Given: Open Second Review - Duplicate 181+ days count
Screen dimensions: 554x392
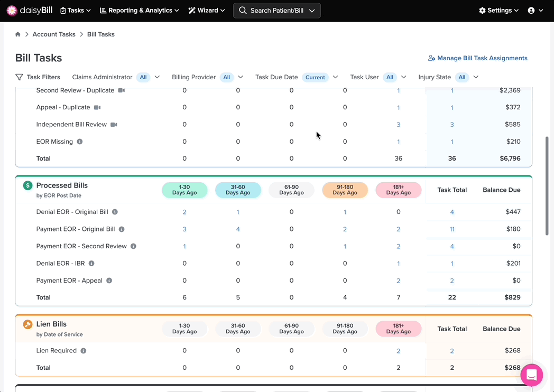Looking at the screenshot, I should click(398, 91).
